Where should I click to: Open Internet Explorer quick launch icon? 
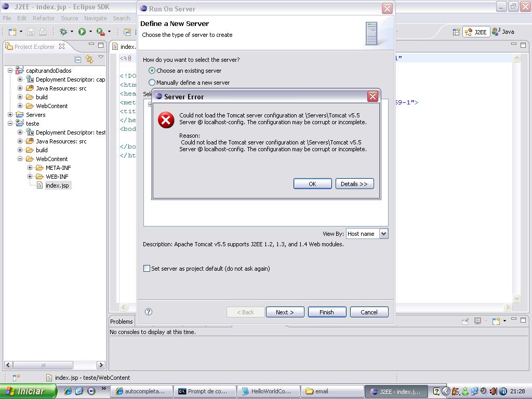click(x=68, y=391)
